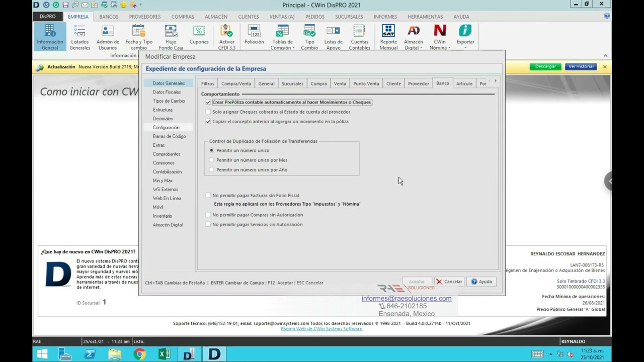Click the save diskette icon in quick access toolbar
The height and width of the screenshot is (362, 644).
click(65, 5)
